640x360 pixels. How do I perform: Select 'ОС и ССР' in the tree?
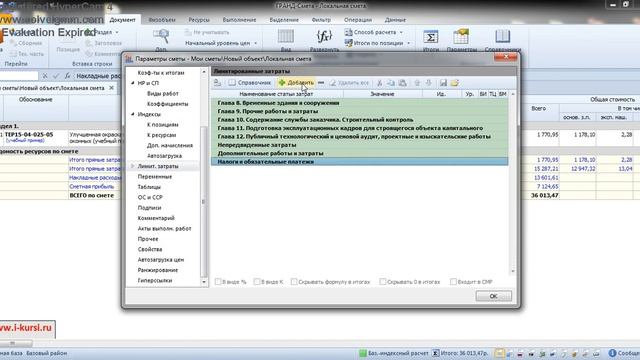[150, 197]
